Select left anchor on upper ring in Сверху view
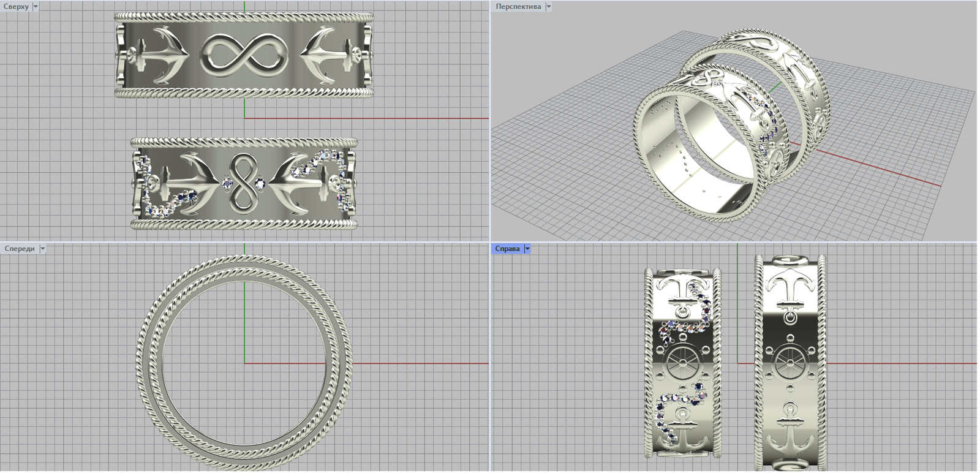 pos(162,55)
